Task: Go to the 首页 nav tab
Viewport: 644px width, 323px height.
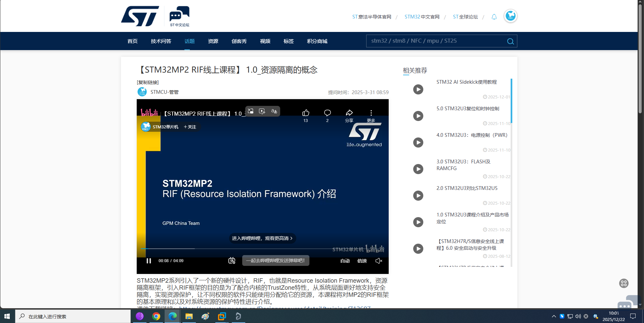Action: pos(132,41)
